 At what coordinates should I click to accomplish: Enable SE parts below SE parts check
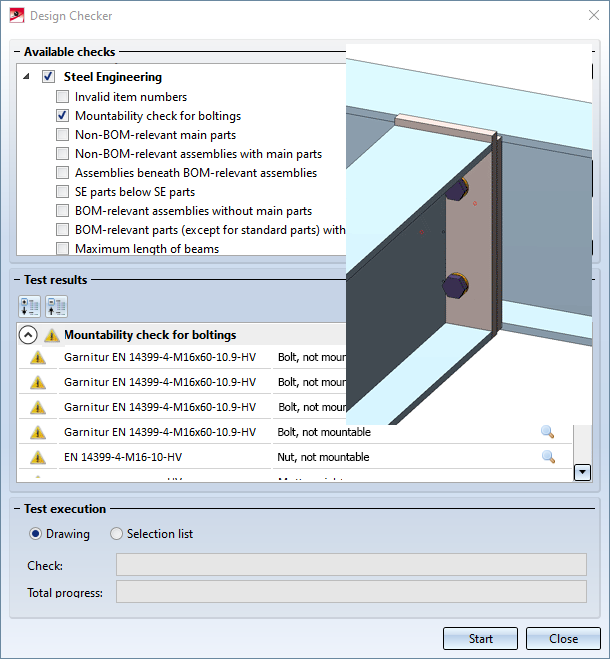[x=63, y=192]
